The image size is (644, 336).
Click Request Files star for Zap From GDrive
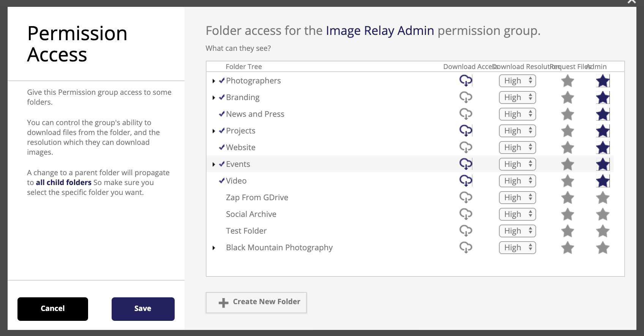tap(568, 198)
